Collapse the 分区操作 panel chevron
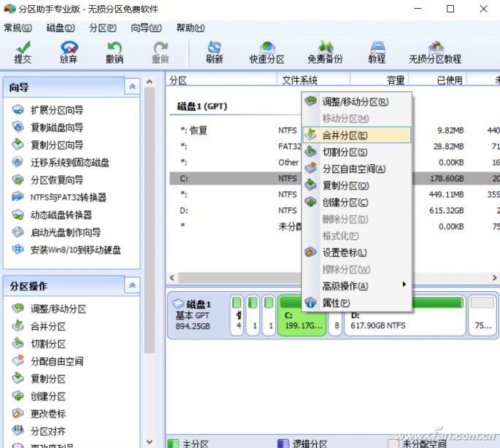This screenshot has width=500, height=448. tap(132, 285)
